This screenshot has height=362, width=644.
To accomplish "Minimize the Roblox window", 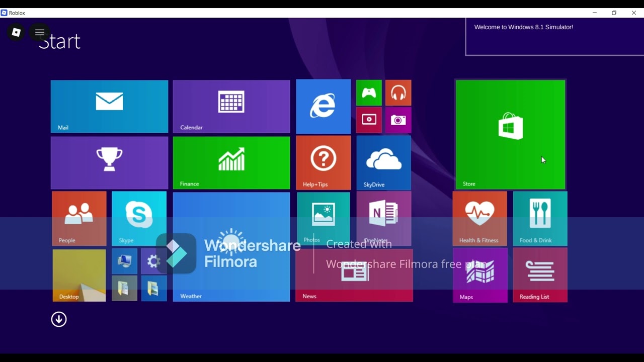I will (x=595, y=13).
